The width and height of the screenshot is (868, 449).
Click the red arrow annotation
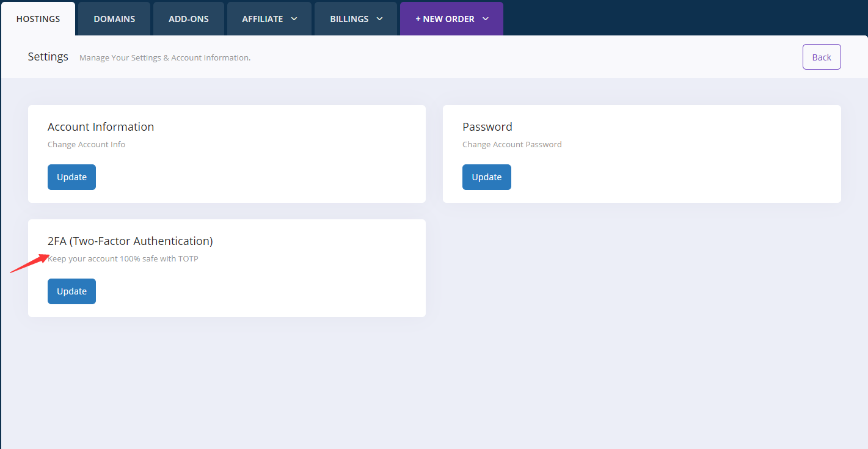click(x=29, y=265)
